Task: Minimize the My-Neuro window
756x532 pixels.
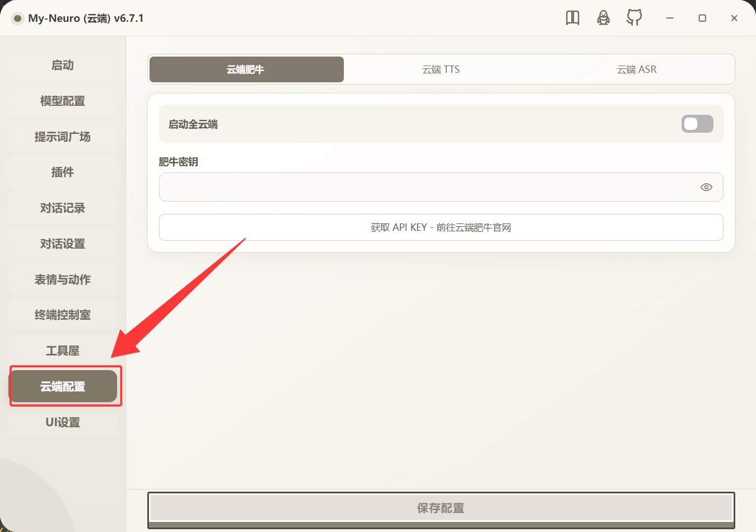Action: pyautogui.click(x=670, y=18)
